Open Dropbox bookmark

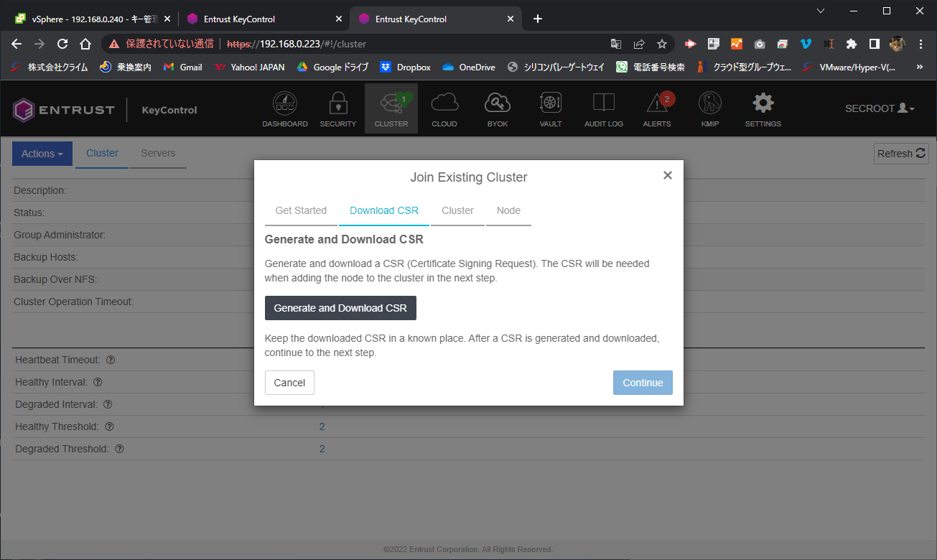pyautogui.click(x=406, y=67)
